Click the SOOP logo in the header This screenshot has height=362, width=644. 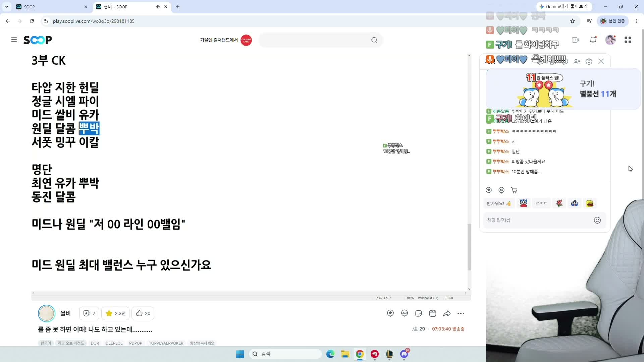pos(38,40)
